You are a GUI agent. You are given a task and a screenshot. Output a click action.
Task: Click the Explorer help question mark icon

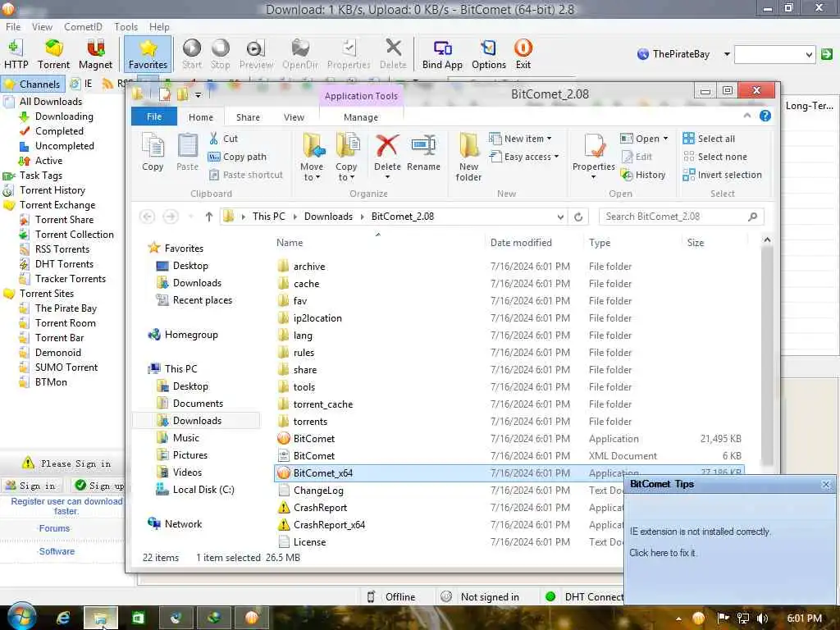tap(765, 116)
